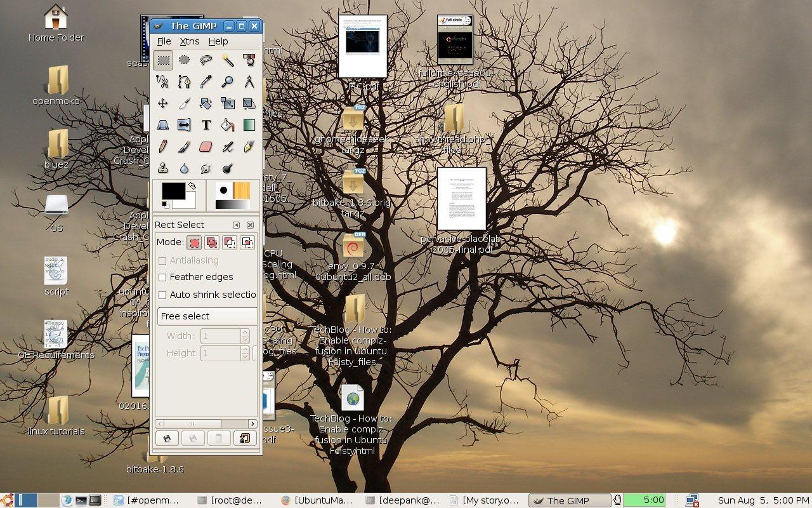The image size is (812, 508).
Task: Select the Move tool
Action: tap(164, 104)
